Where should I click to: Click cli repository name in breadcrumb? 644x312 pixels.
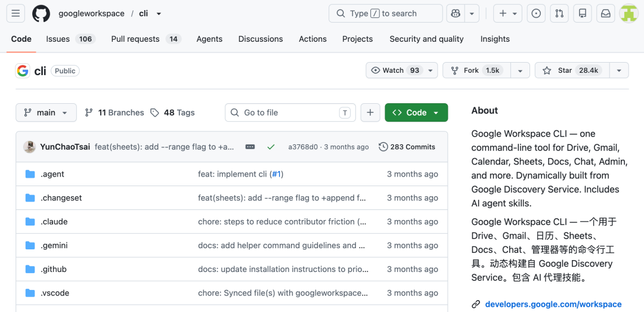[x=143, y=14]
